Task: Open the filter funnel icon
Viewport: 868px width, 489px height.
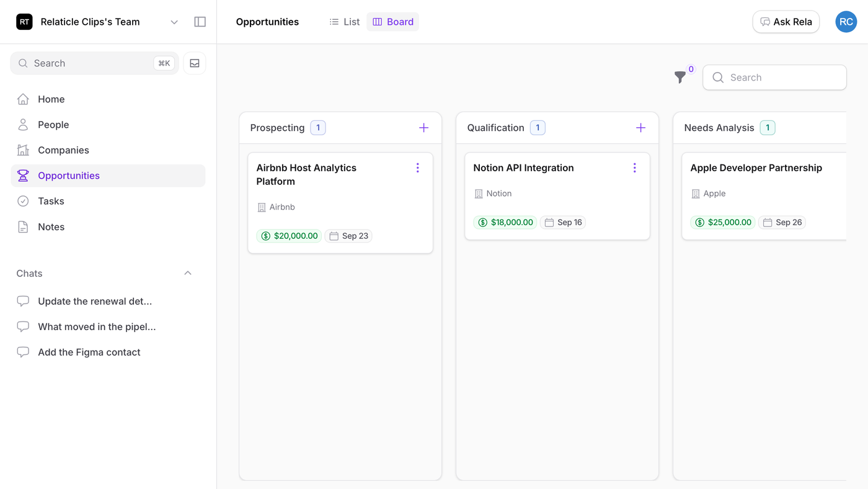Action: coord(680,78)
